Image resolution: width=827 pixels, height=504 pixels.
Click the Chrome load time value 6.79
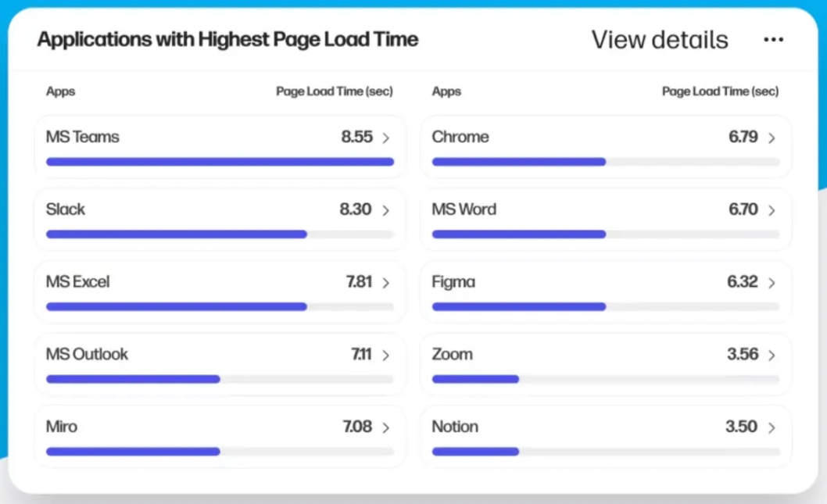743,137
